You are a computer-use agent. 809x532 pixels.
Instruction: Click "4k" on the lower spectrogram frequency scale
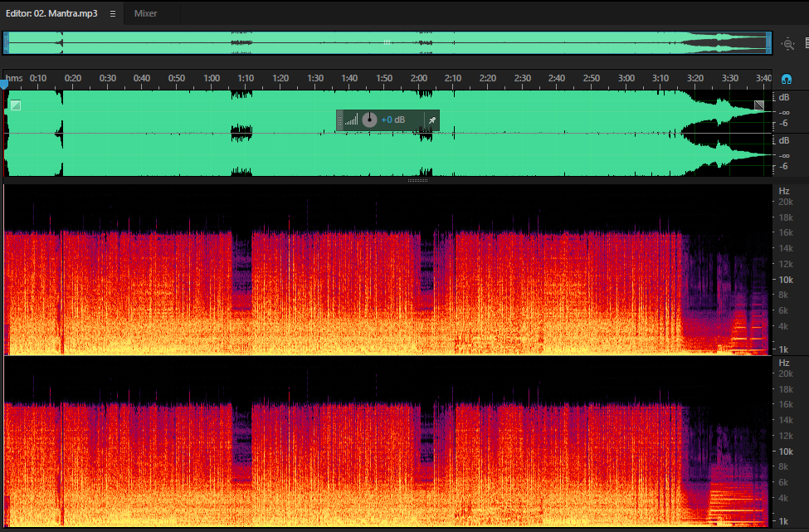(783, 498)
